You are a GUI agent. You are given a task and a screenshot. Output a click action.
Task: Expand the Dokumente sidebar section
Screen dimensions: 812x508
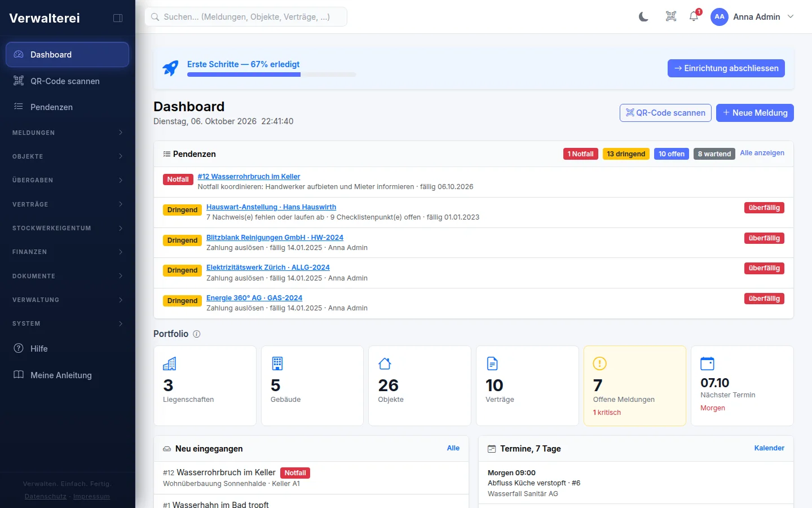(x=68, y=276)
